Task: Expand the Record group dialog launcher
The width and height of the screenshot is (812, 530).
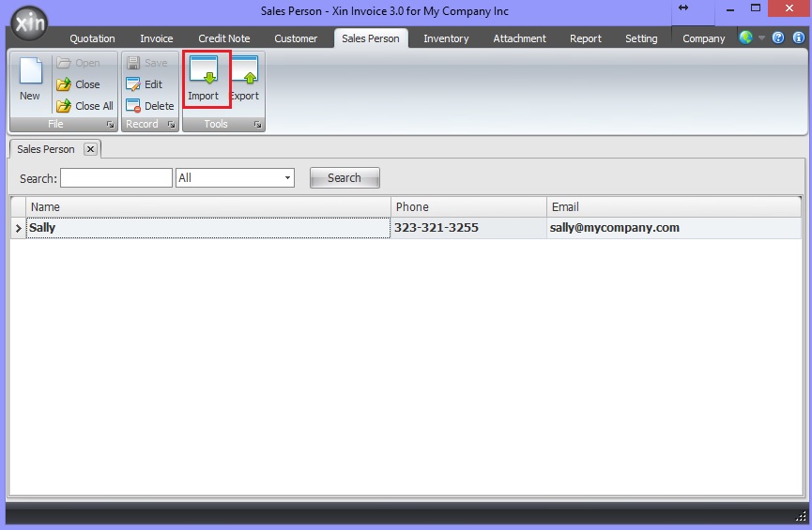Action: tap(171, 124)
